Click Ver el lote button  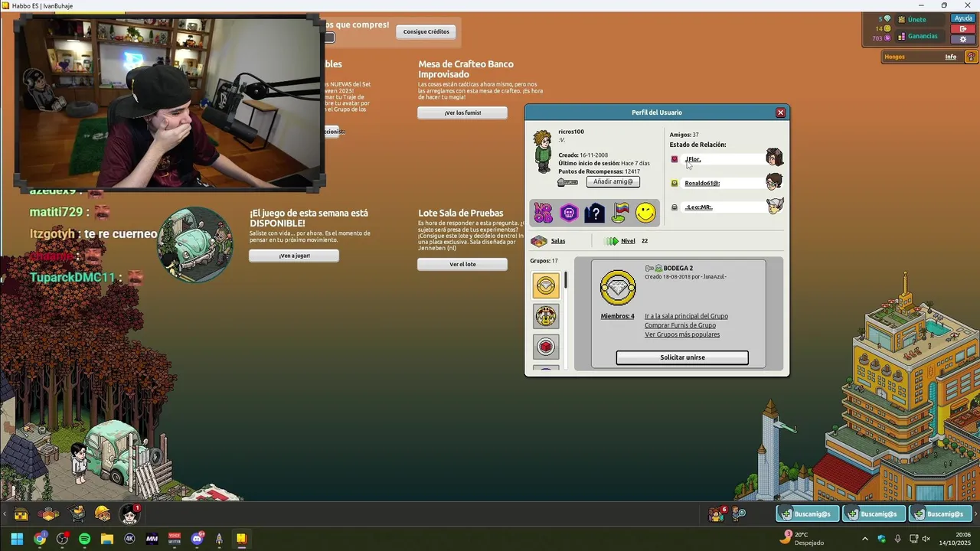(x=462, y=264)
